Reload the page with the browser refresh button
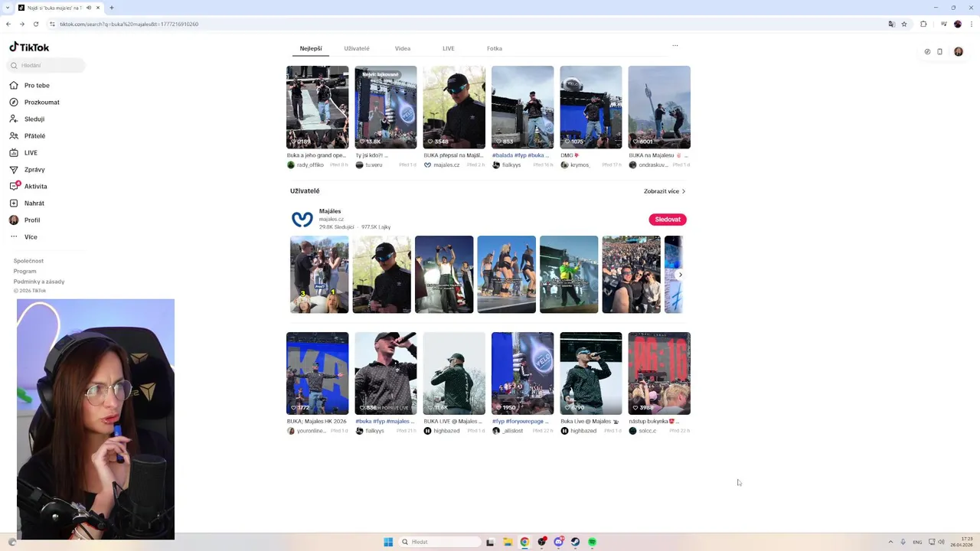The width and height of the screenshot is (980, 551). 35,24
